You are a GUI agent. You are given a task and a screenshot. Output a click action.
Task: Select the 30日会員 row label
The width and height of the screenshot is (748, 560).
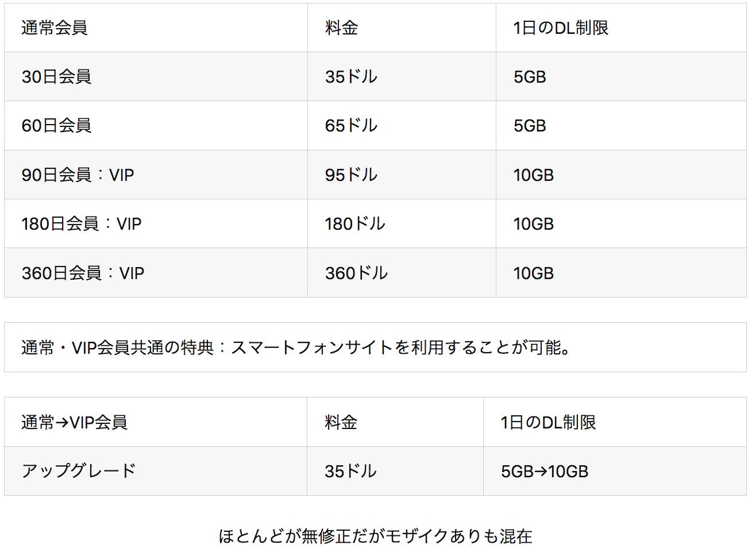pyautogui.click(x=56, y=76)
